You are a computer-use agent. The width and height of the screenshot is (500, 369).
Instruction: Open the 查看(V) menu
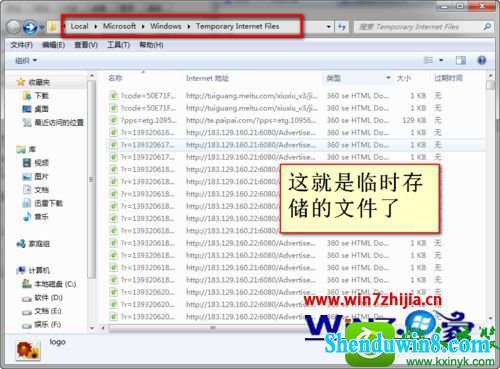click(x=86, y=45)
